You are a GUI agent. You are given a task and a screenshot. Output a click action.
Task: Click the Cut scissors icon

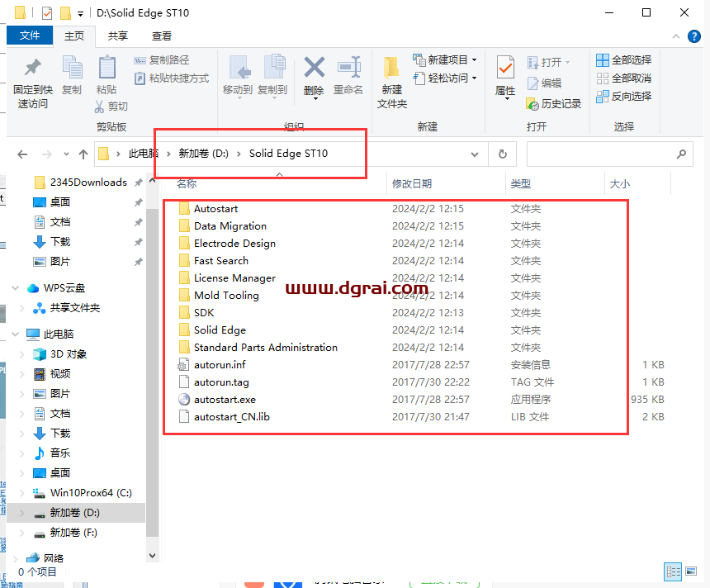100,107
